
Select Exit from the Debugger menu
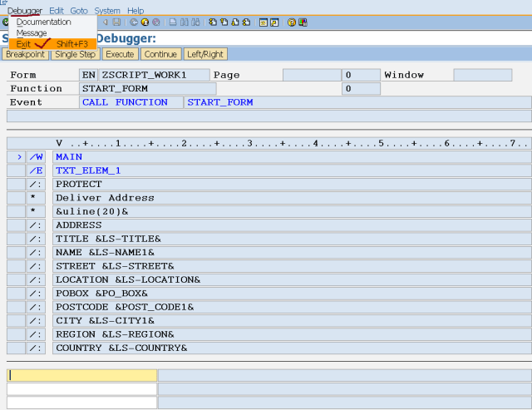(x=23, y=43)
